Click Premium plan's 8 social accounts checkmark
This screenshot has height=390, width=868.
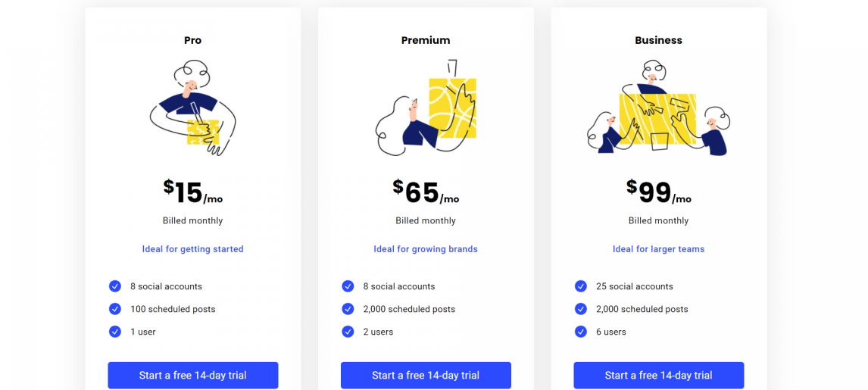click(x=348, y=286)
